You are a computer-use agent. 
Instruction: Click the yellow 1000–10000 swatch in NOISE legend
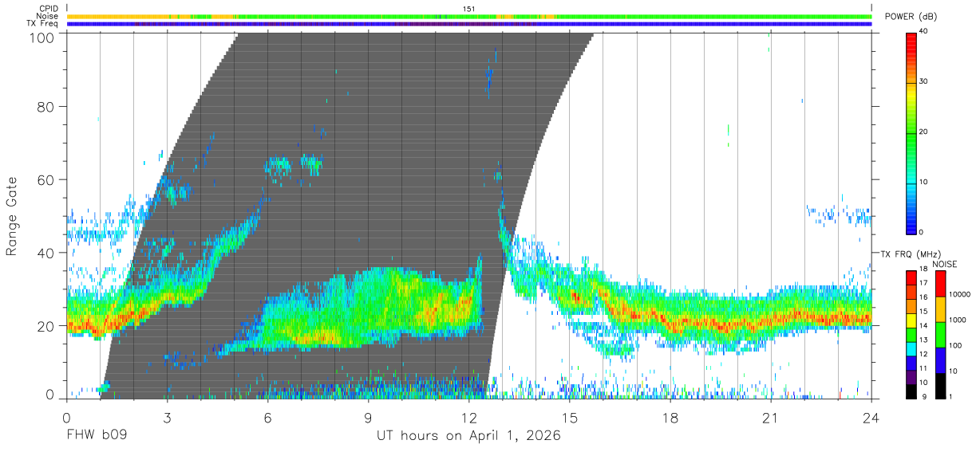click(940, 309)
